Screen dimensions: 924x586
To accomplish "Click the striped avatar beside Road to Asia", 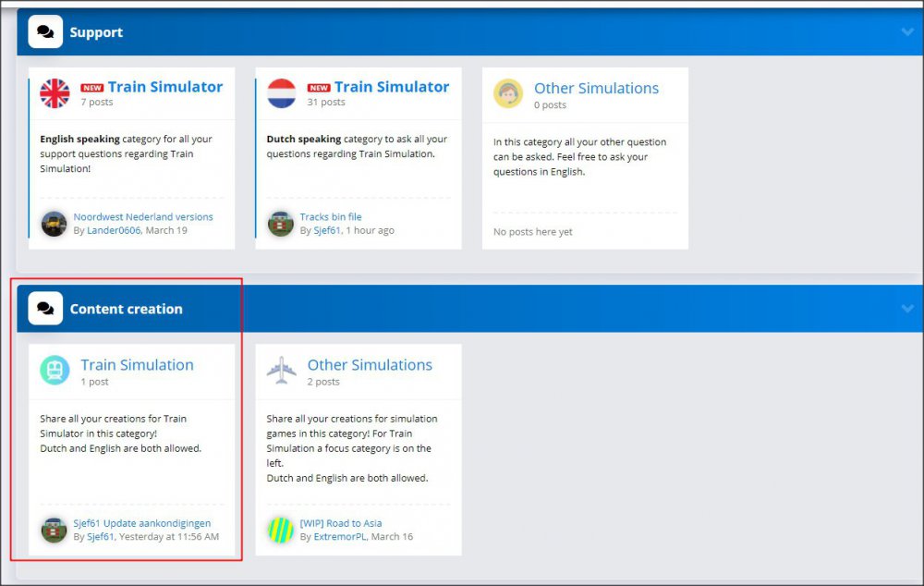I will click(x=281, y=530).
